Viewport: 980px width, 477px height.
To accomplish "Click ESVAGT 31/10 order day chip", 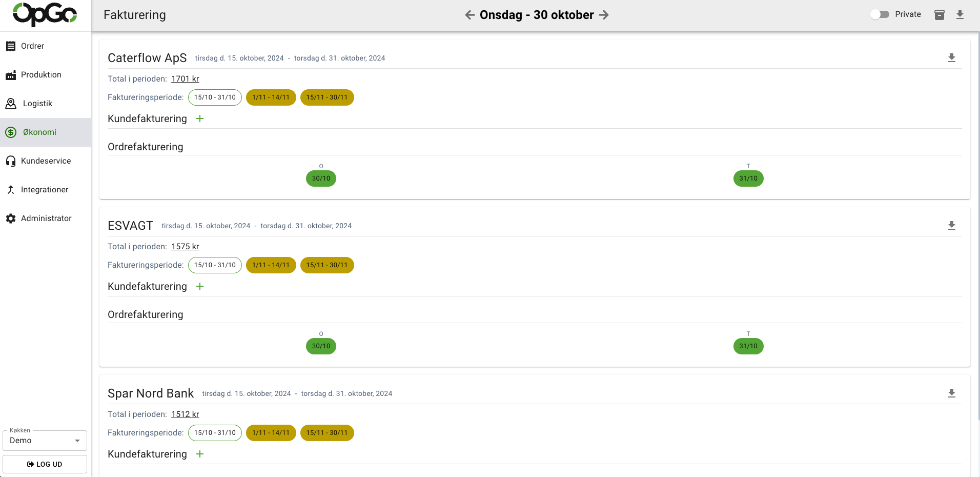I will tap(748, 346).
